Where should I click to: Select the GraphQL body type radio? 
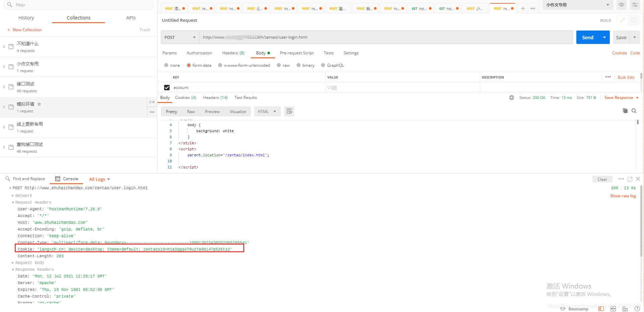323,65
